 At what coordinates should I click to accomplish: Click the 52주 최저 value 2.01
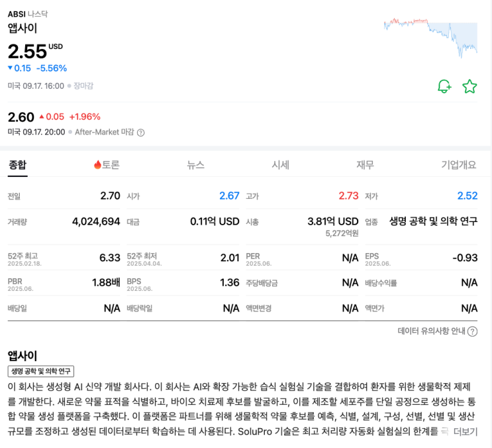click(x=230, y=258)
